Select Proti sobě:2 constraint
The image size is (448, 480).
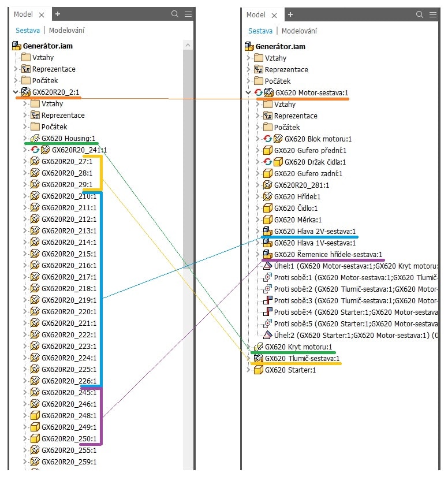pos(356,289)
